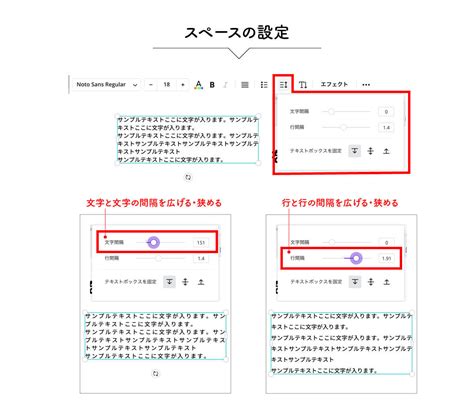This screenshot has width=474, height=412.
Task: Decrease font size with the minus button
Action: point(151,85)
